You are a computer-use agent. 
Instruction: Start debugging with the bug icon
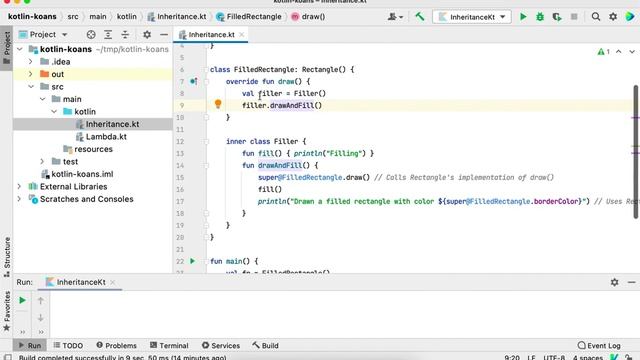540,17
